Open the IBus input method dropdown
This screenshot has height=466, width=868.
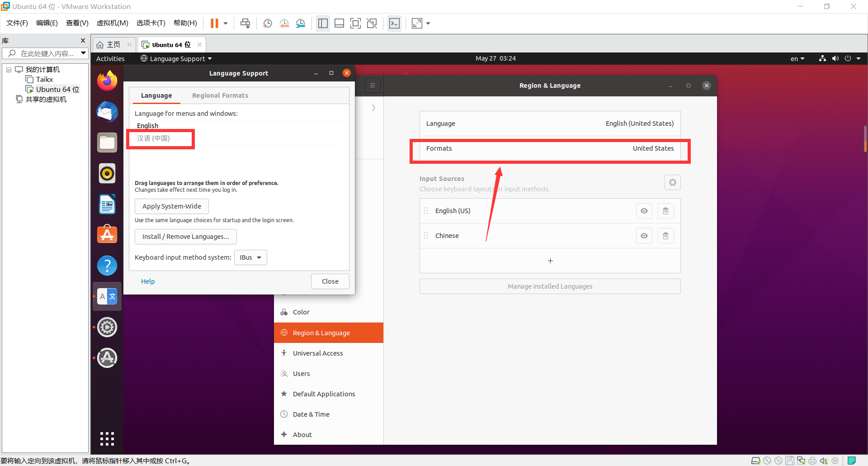[x=250, y=257]
